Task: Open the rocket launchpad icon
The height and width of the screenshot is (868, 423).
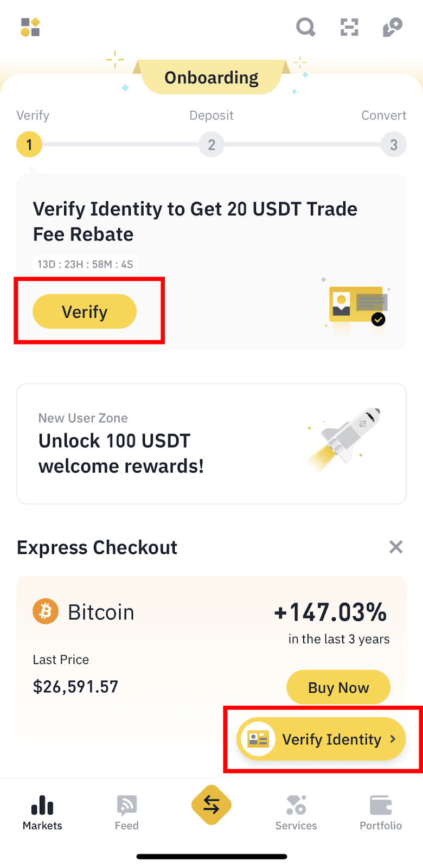Action: 392,27
